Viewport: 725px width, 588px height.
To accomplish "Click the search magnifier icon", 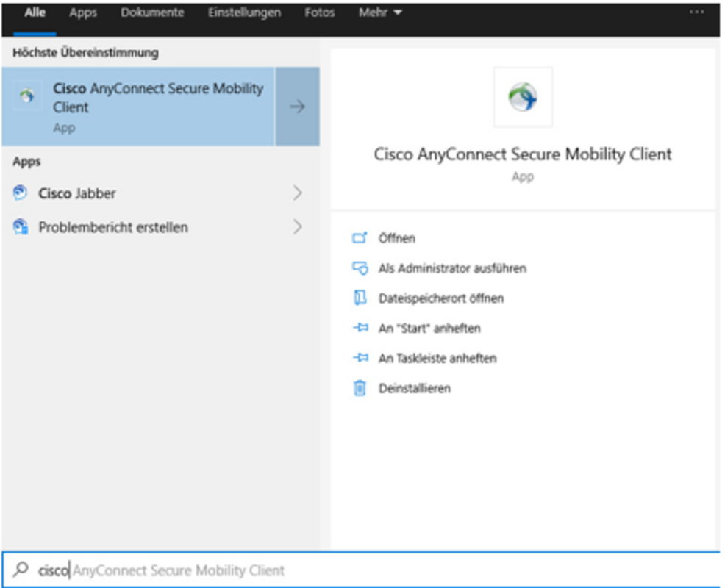I will [x=21, y=570].
